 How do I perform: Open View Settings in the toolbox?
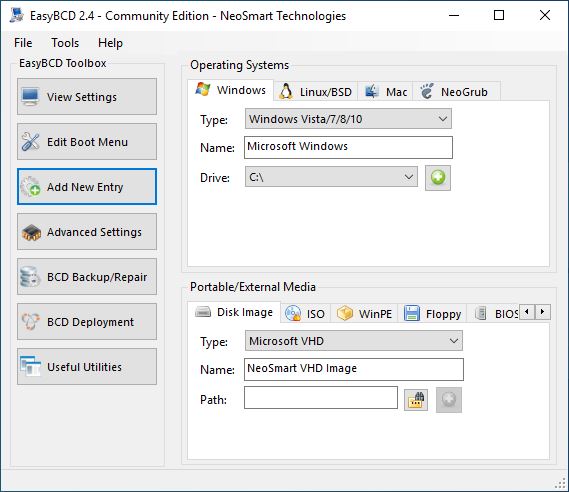(87, 97)
